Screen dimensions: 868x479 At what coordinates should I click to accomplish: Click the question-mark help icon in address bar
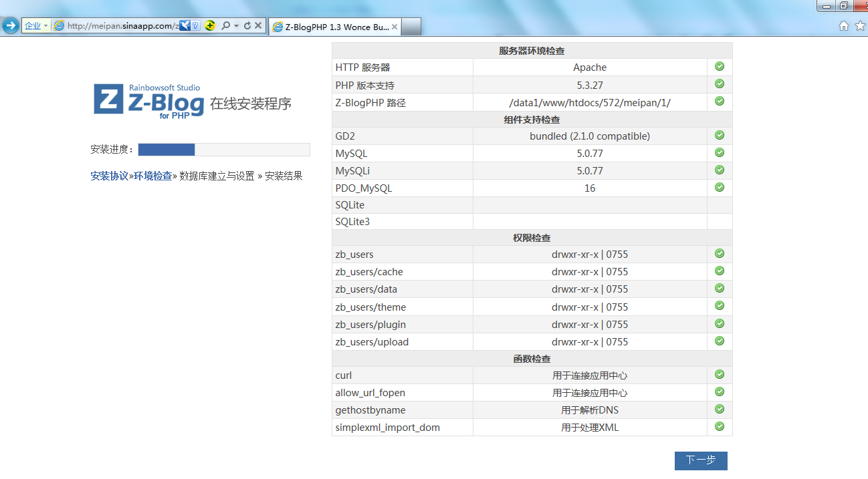[196, 26]
